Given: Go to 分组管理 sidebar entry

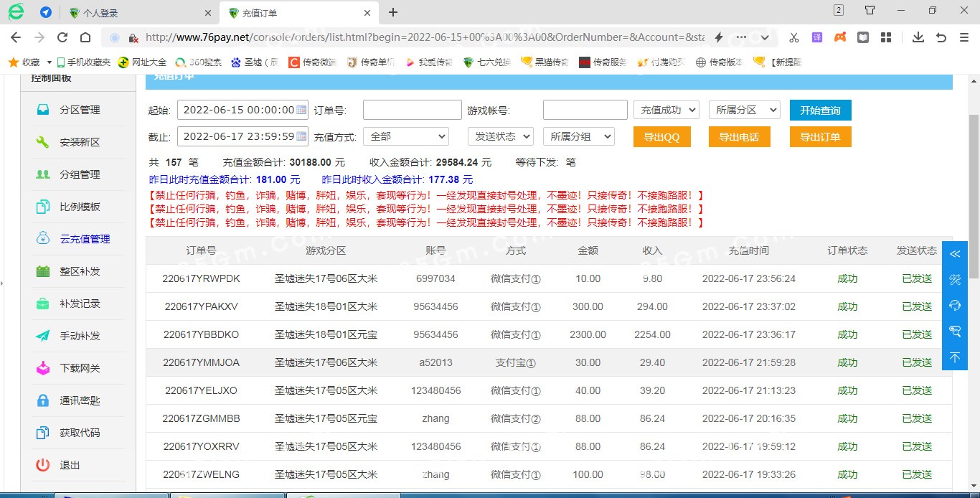Looking at the screenshot, I should [x=79, y=174].
